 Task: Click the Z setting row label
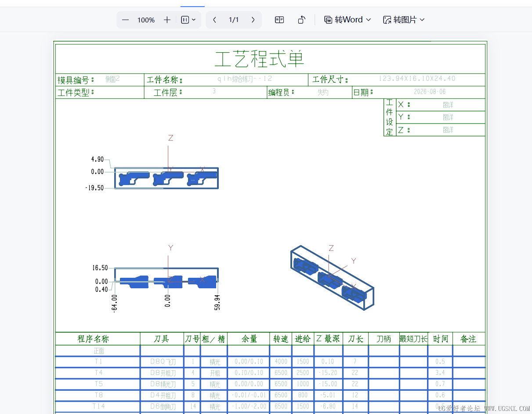coord(404,130)
